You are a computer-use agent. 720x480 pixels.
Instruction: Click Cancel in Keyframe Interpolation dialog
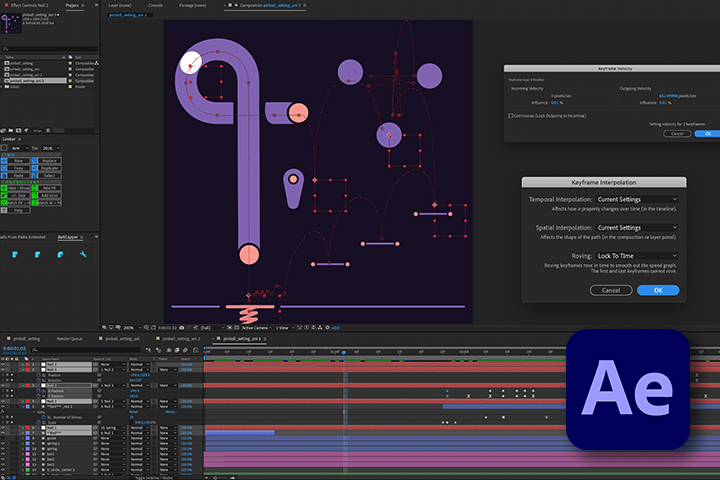611,290
